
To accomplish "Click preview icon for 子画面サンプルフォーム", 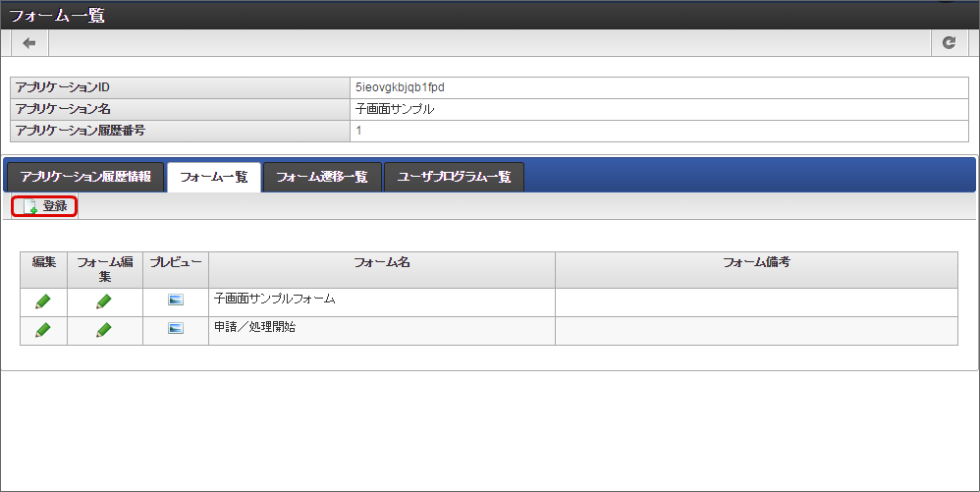I will click(176, 301).
